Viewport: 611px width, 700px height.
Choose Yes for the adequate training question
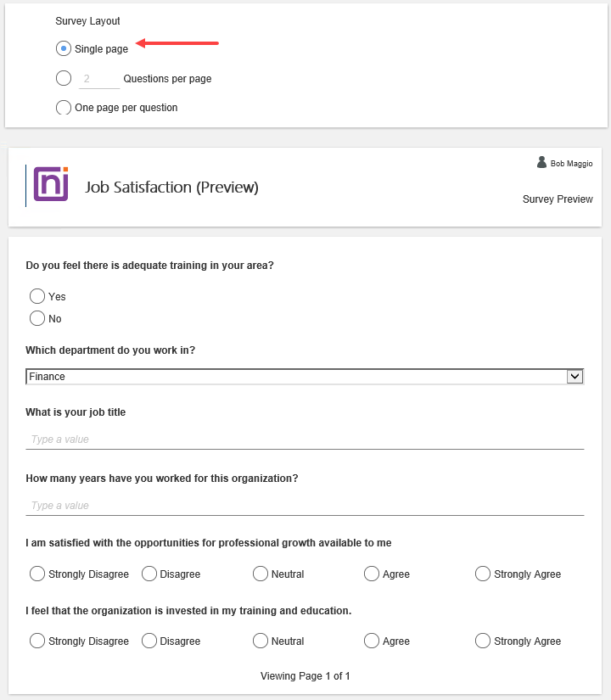(36, 296)
